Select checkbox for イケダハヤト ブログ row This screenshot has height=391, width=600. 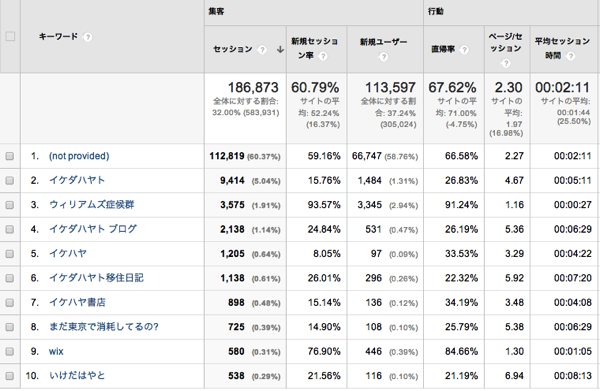tap(10, 229)
